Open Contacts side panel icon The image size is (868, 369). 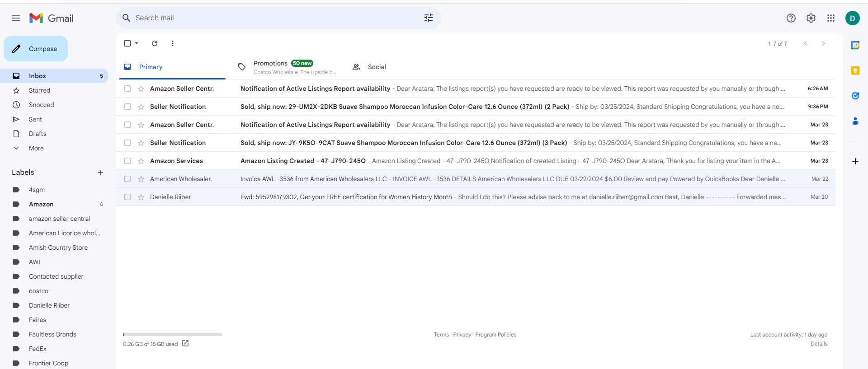[x=855, y=121]
